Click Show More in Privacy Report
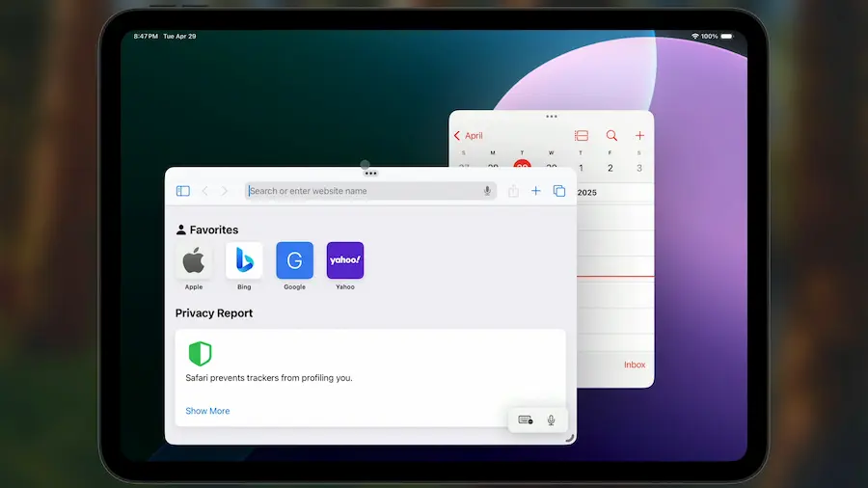868x488 pixels. [x=207, y=411]
